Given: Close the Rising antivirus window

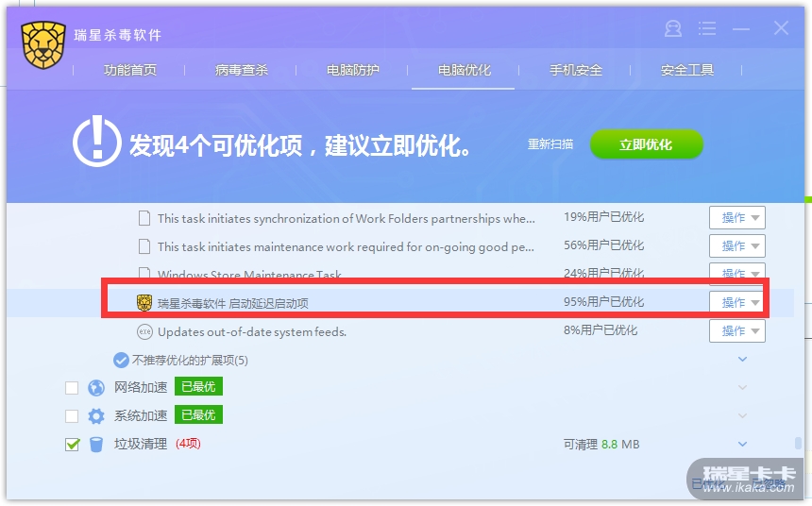Looking at the screenshot, I should coord(781,28).
